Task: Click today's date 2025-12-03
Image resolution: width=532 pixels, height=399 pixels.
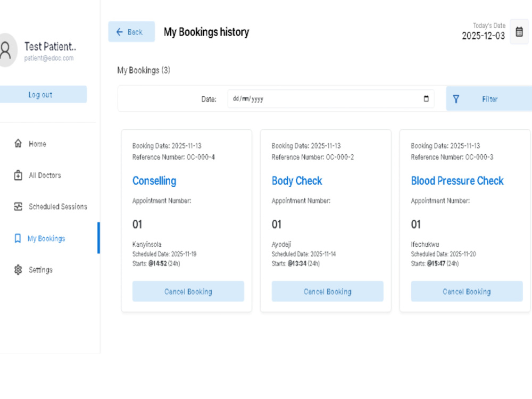Action: pos(483,36)
